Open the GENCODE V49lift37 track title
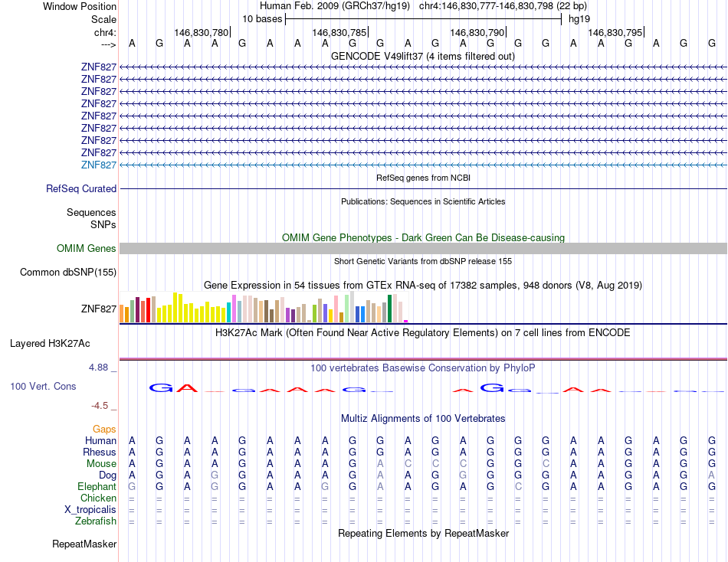The width and height of the screenshot is (728, 562). 422,56
